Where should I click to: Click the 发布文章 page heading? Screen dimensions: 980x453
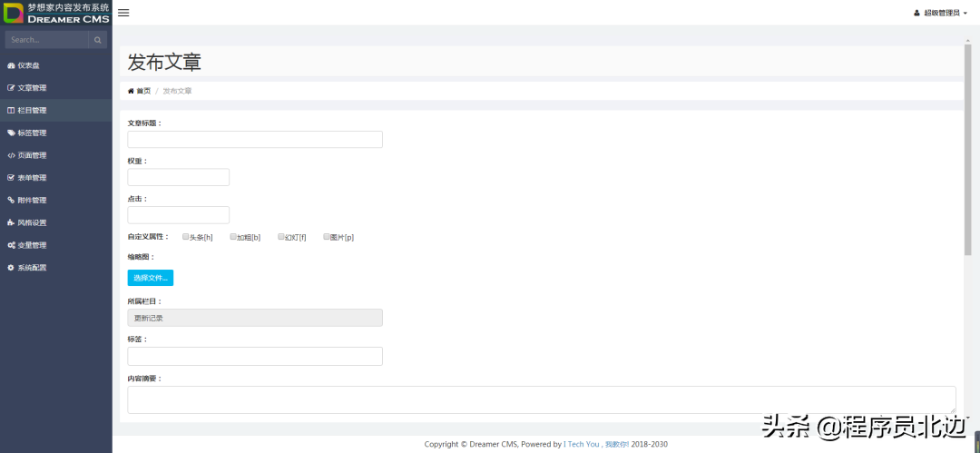point(164,63)
